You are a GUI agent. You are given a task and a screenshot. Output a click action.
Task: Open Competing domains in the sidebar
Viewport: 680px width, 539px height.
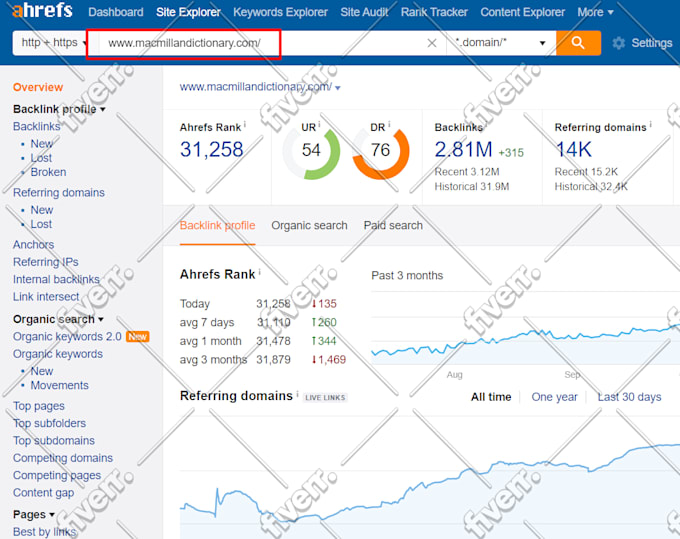[63, 458]
